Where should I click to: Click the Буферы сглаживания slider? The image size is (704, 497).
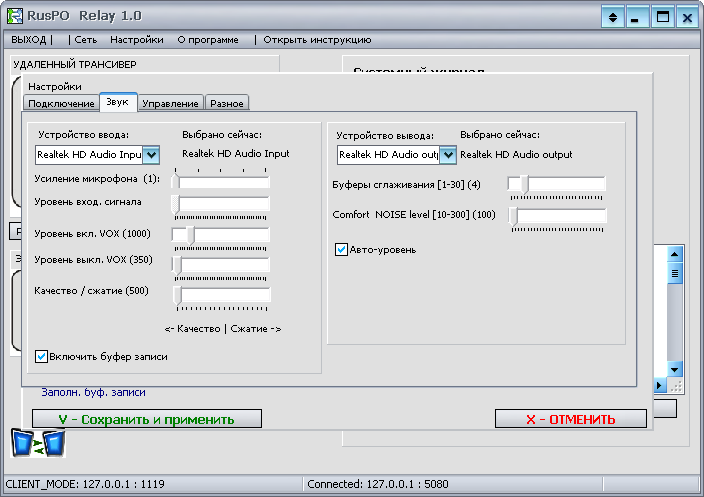click(556, 184)
